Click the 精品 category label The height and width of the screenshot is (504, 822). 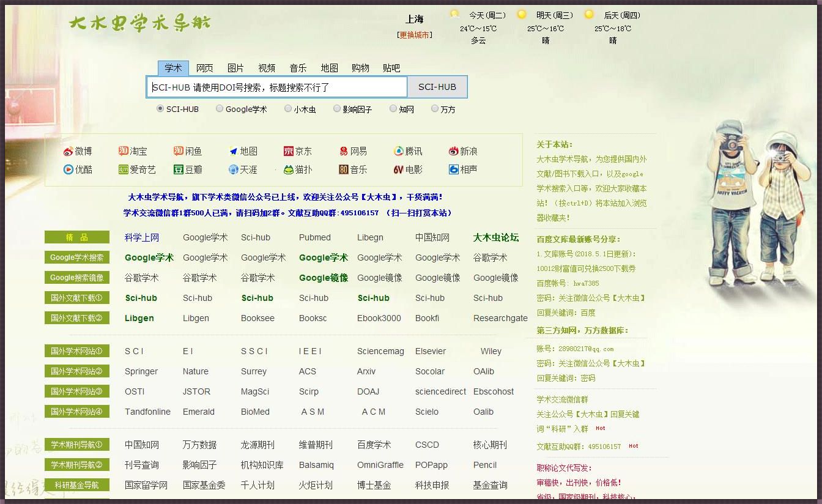point(77,237)
